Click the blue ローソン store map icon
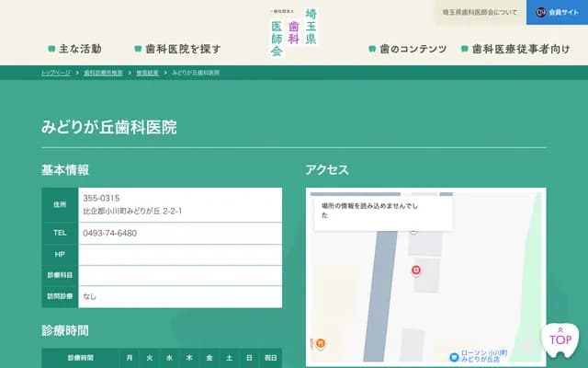Viewport: 588px width, 368px height. (x=453, y=357)
